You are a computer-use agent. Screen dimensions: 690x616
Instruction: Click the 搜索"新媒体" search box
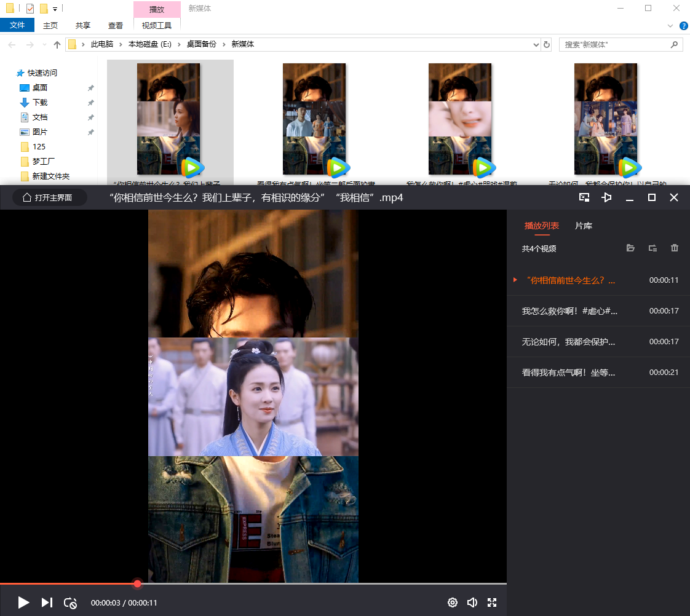point(614,44)
